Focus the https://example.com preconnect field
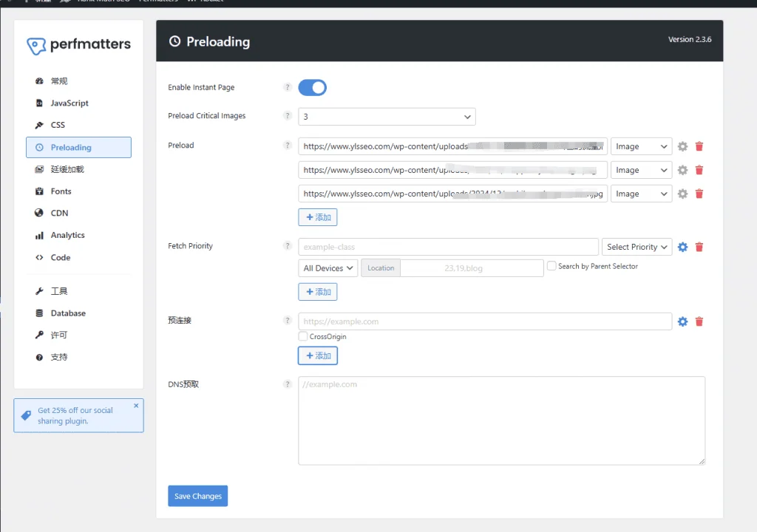Screen dimensions: 757x532 tap(485, 321)
